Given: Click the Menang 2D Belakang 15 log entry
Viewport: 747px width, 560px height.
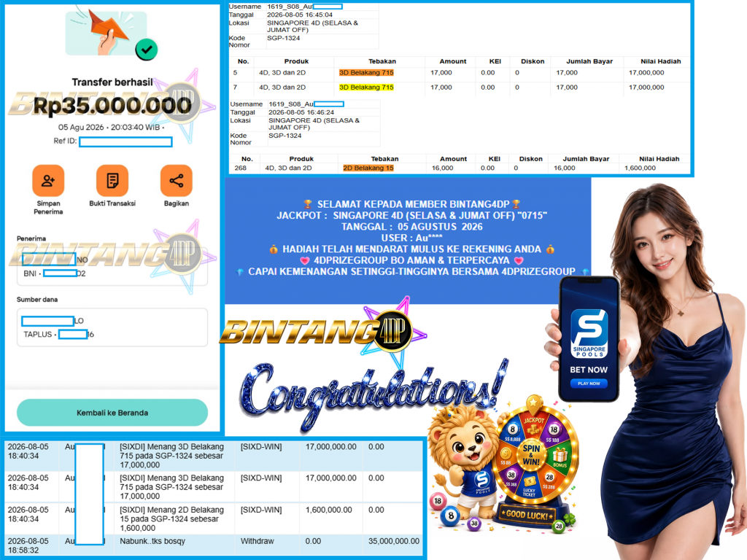Looking at the screenshot, I should (x=171, y=518).
